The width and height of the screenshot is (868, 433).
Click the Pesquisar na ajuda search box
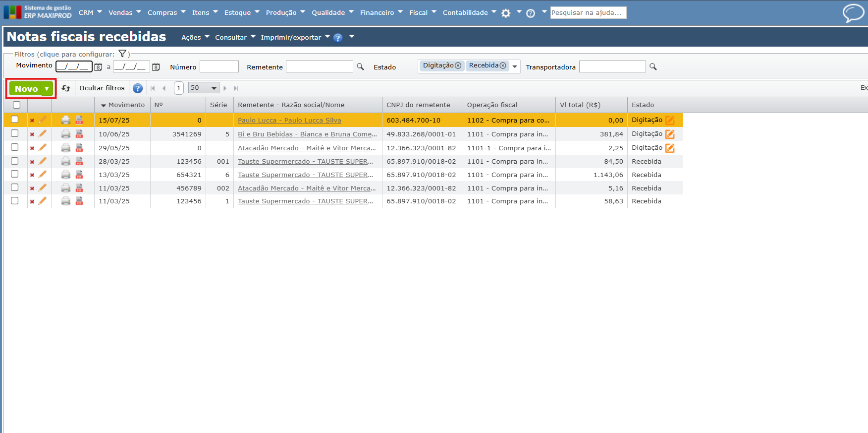click(588, 12)
